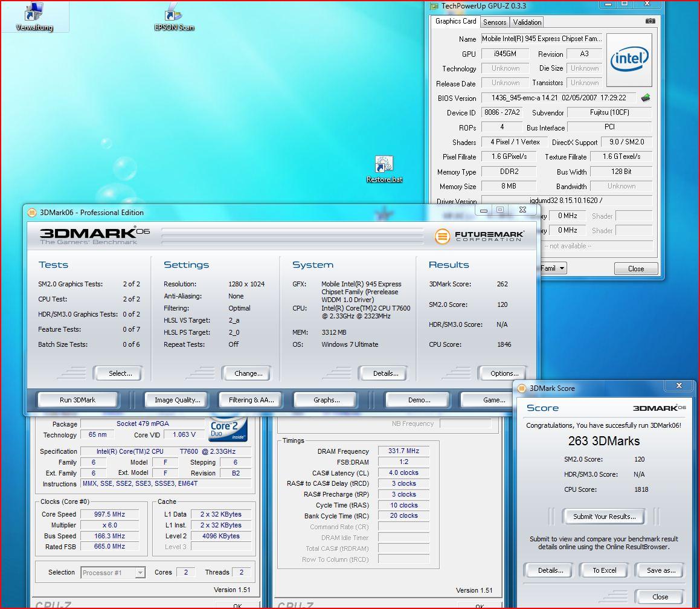Click Device ID value 8086 - 27A2
Viewport: 700px width, 609px height.
coord(501,112)
